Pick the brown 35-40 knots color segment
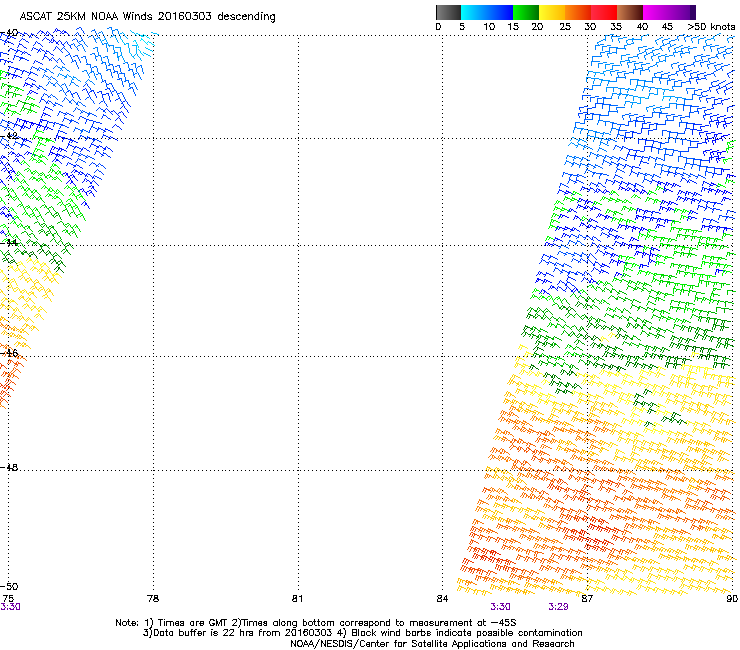 [x=630, y=12]
